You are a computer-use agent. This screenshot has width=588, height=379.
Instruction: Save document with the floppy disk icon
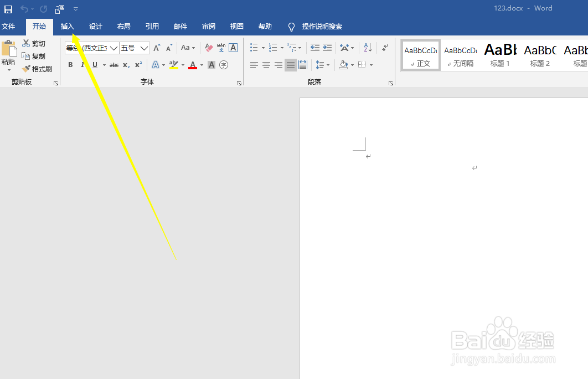tap(8, 9)
